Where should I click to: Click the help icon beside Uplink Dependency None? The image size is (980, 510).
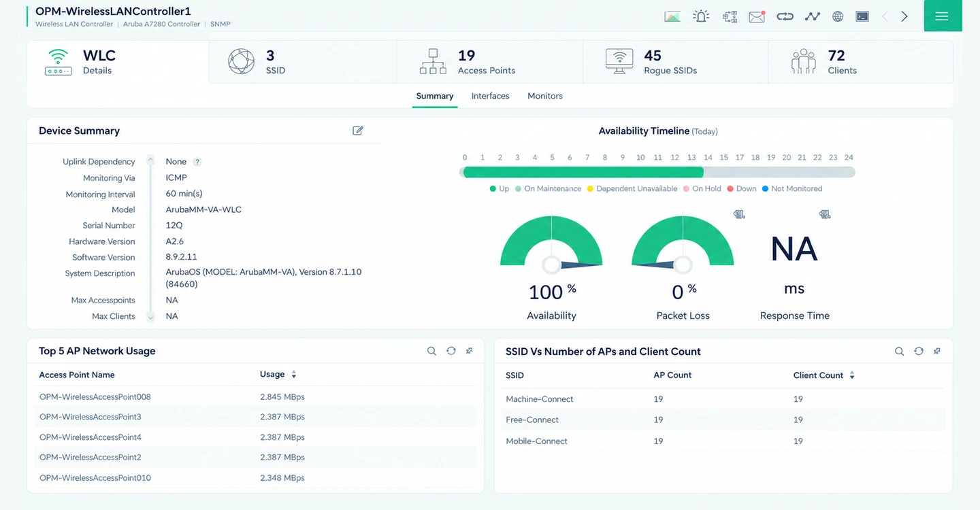[197, 162]
